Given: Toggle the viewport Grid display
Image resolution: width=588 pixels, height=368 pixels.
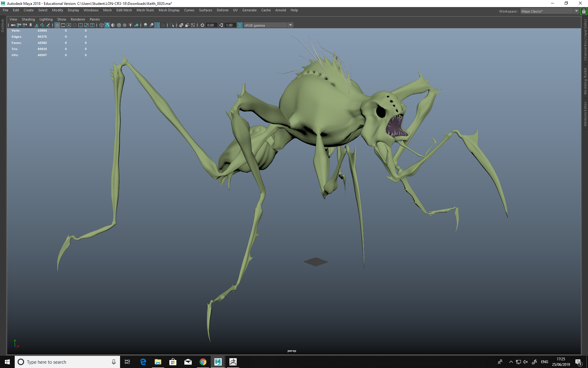Looking at the screenshot, I should point(57,25).
